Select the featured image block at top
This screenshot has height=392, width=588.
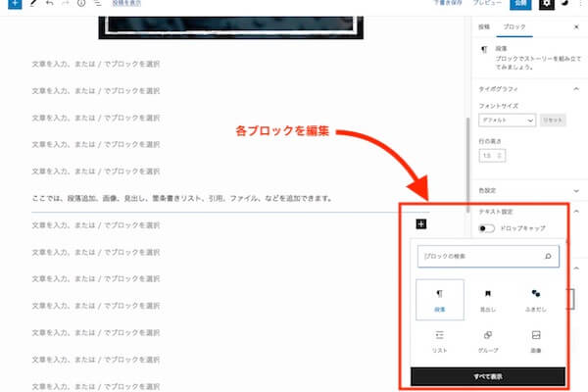[x=230, y=27]
